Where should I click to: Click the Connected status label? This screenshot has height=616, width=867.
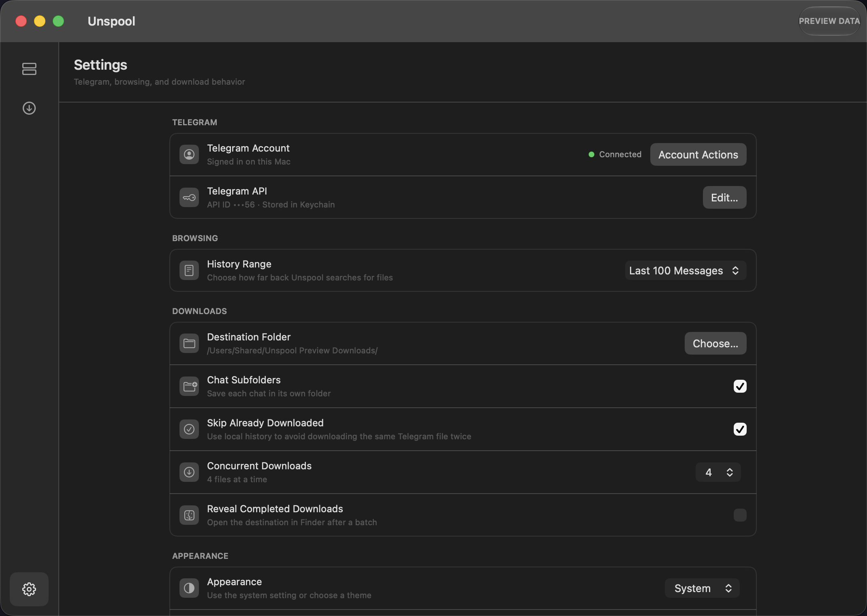coord(620,154)
